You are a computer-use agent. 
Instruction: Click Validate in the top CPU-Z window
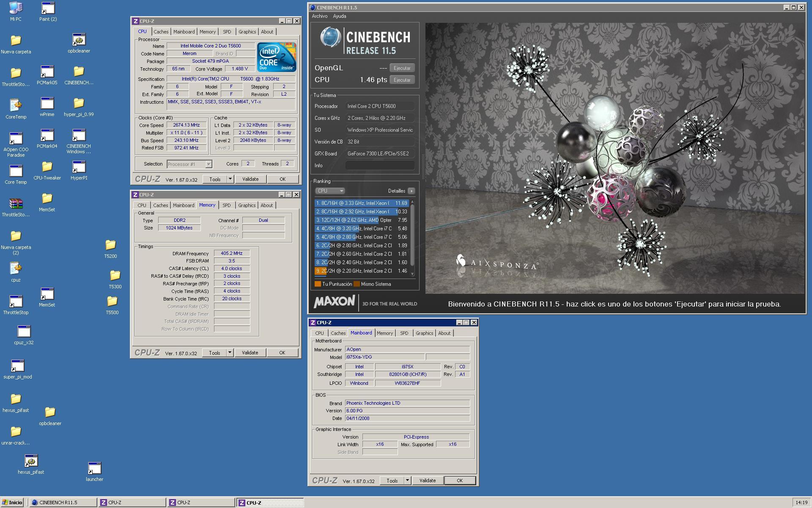pos(250,179)
